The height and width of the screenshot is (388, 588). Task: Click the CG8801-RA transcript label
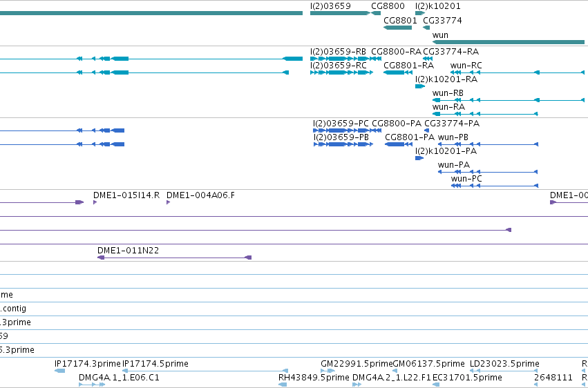(409, 65)
